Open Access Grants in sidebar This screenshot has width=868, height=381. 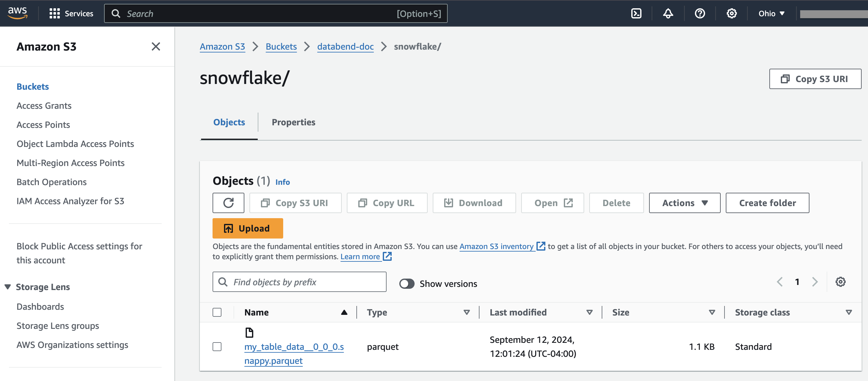44,106
